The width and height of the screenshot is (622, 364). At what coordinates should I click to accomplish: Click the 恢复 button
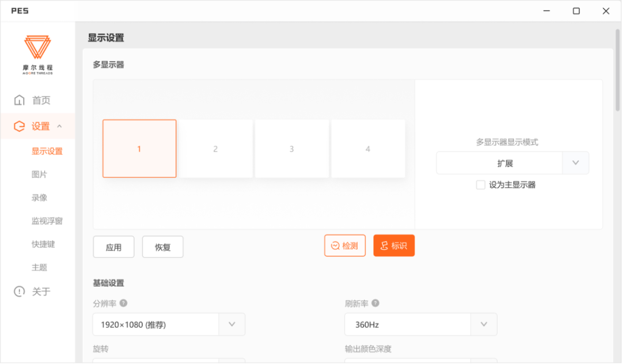tap(162, 247)
